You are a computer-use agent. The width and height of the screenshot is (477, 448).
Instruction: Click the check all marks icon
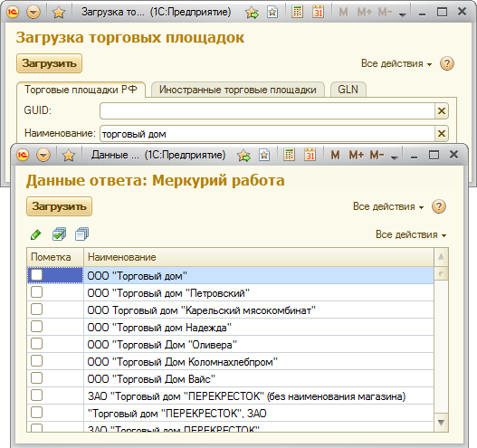click(x=59, y=234)
